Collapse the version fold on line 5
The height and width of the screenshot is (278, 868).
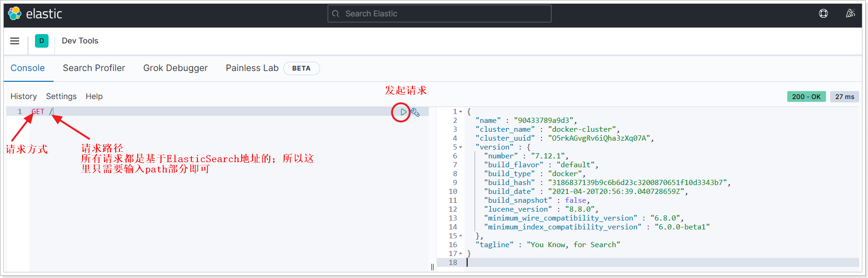pos(461,148)
